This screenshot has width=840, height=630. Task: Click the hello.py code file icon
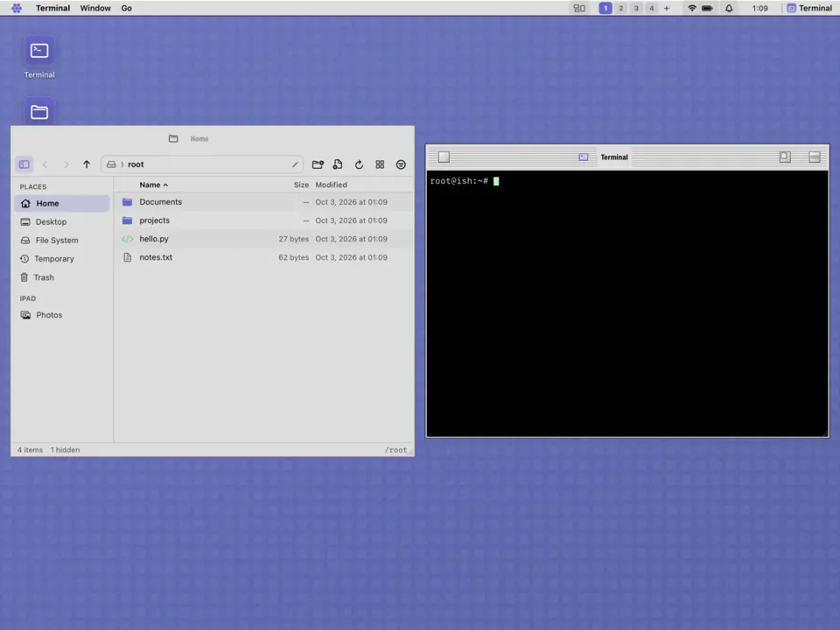coord(127,239)
